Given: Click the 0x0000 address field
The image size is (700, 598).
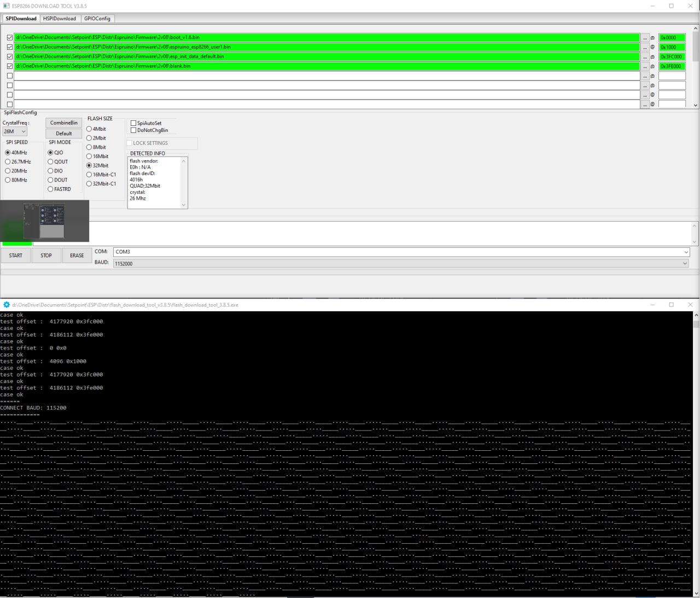Looking at the screenshot, I should [x=672, y=38].
